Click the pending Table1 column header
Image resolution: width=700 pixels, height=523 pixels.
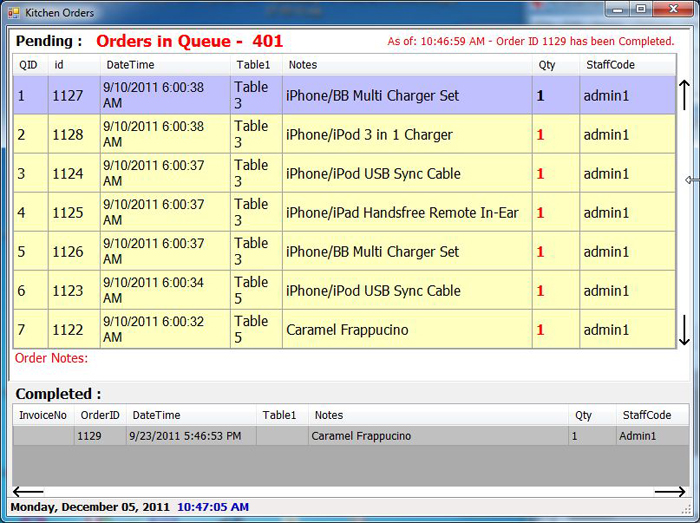[256, 65]
